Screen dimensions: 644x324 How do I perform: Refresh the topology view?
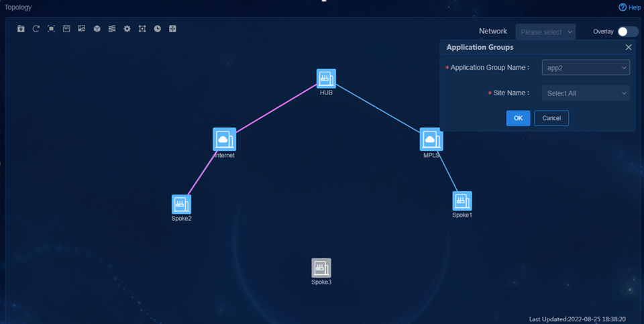[36, 29]
